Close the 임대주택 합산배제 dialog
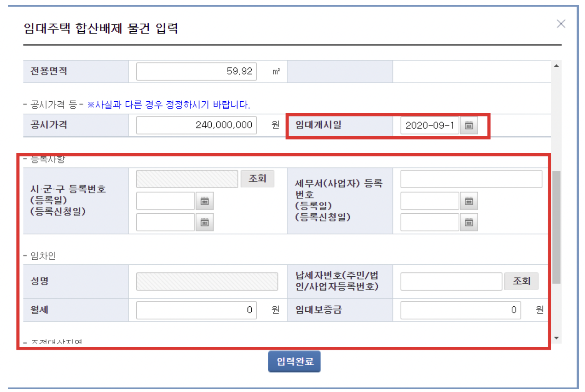Viewport: 585px width, 392px height. tap(561, 23)
